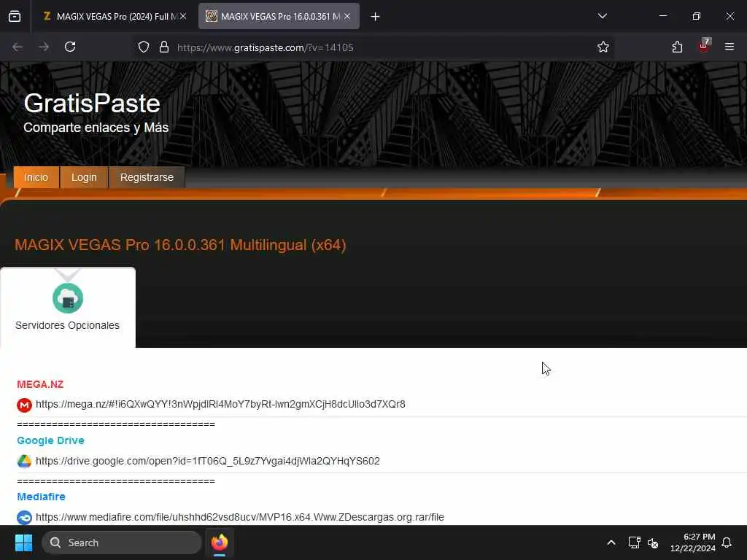This screenshot has height=560, width=747.
Task: Open the mega.nz download link
Action: coord(220,404)
